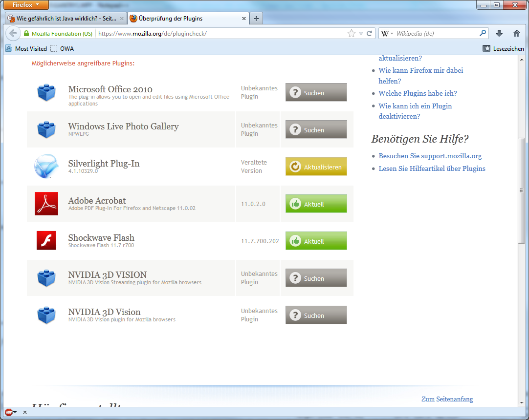The height and width of the screenshot is (420, 529).
Task: Click 'Microsoft Office 2010' plugin title
Action: coord(110,89)
